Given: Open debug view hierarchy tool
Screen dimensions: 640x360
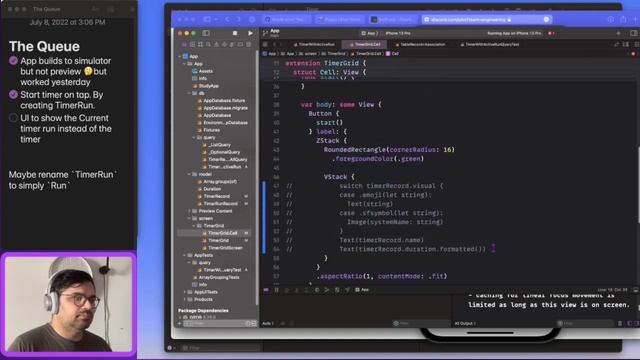Looking at the screenshot, I should point(317,290).
